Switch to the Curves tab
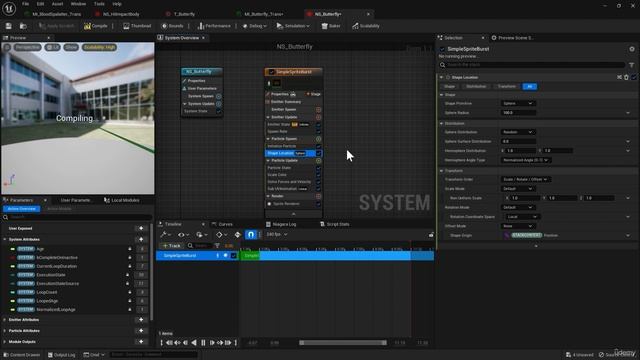This screenshot has height=360, width=640. [225, 224]
